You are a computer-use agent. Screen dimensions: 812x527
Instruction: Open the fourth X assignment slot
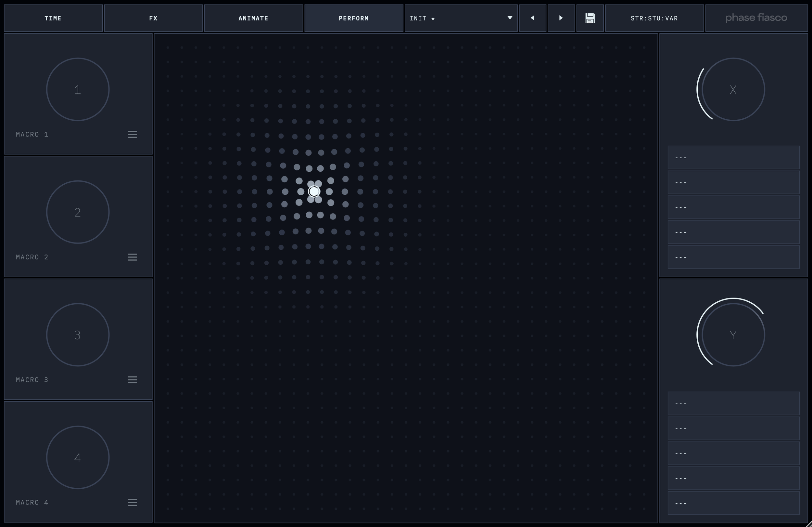(733, 232)
